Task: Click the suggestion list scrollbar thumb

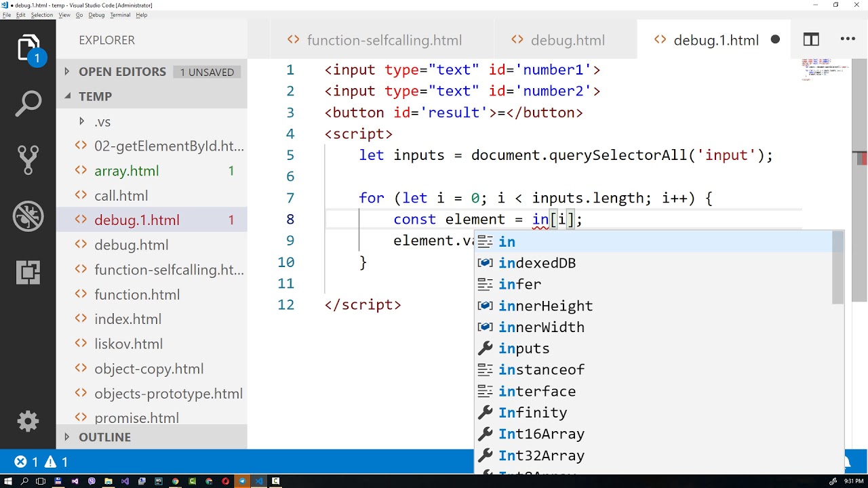Action: pos(838,268)
